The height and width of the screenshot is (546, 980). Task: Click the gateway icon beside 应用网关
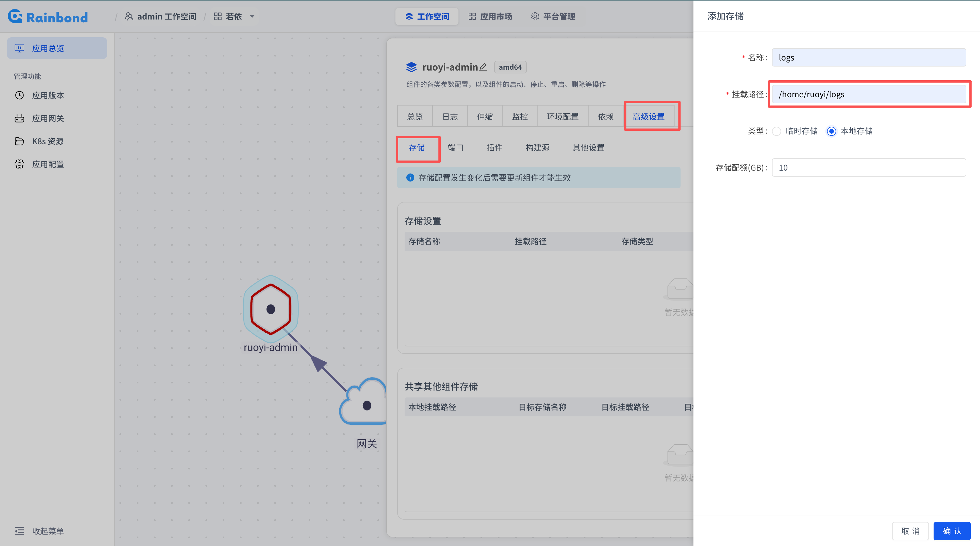pos(19,118)
